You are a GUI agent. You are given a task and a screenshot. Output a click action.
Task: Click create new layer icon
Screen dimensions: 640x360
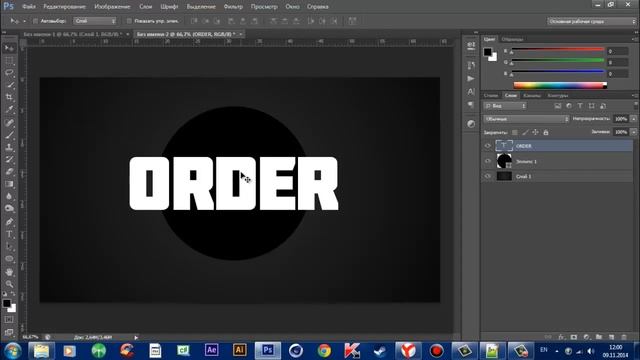[611, 337]
